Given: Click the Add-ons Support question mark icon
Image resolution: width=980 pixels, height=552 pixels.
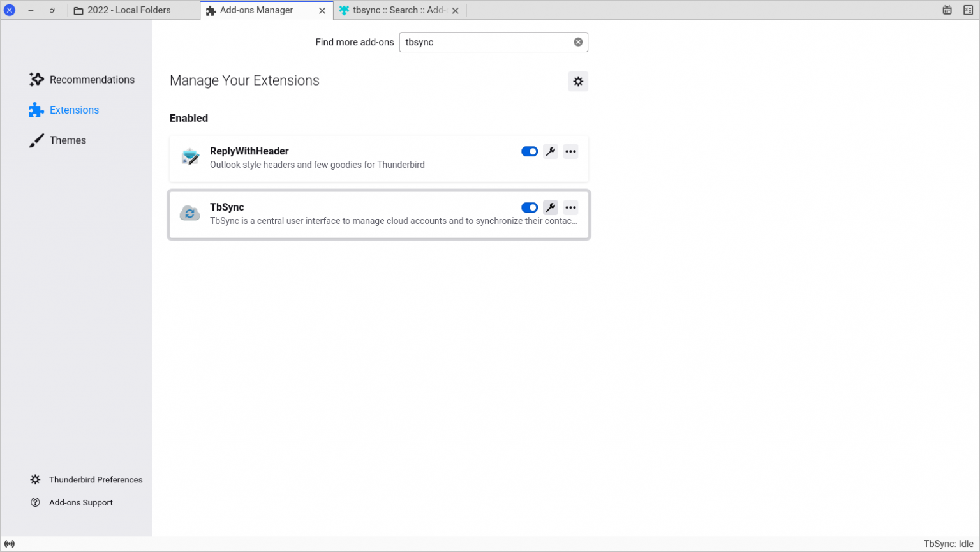Looking at the screenshot, I should [x=35, y=503].
